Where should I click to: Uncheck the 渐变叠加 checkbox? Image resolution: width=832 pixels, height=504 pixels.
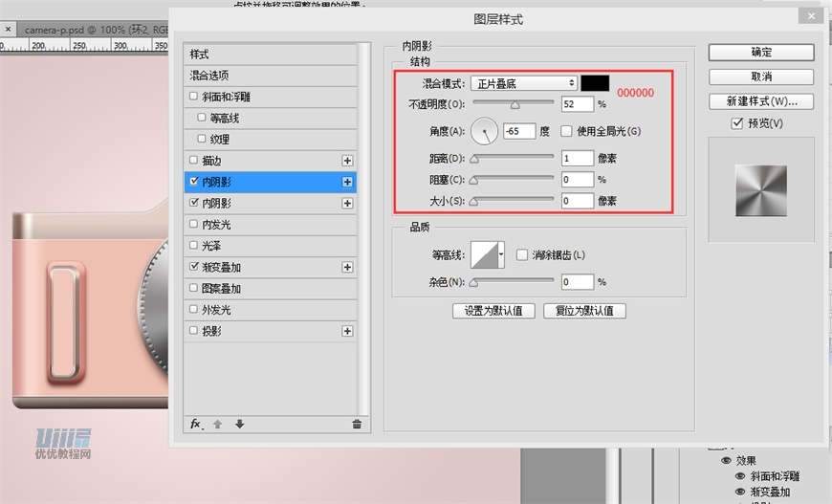(x=194, y=266)
